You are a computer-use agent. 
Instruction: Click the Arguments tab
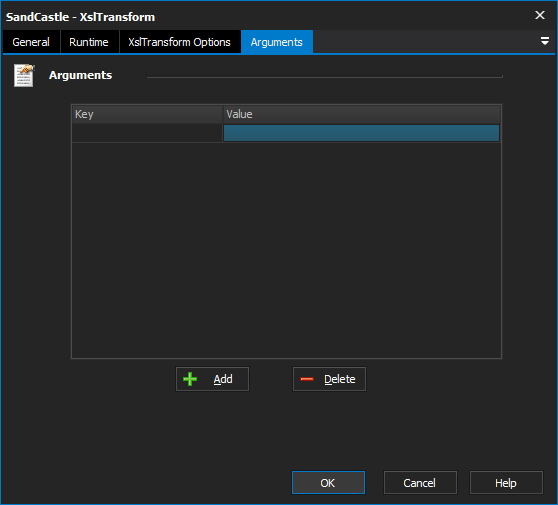point(277,42)
